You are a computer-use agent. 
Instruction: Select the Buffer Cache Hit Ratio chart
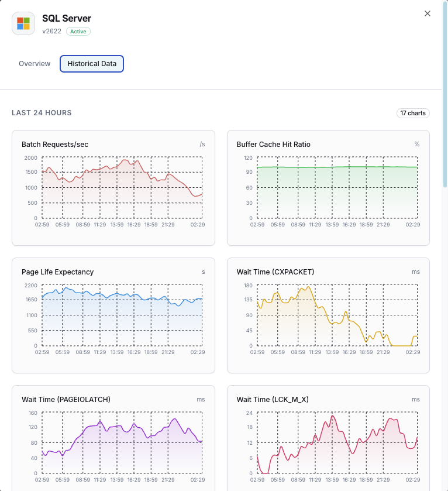pos(328,187)
